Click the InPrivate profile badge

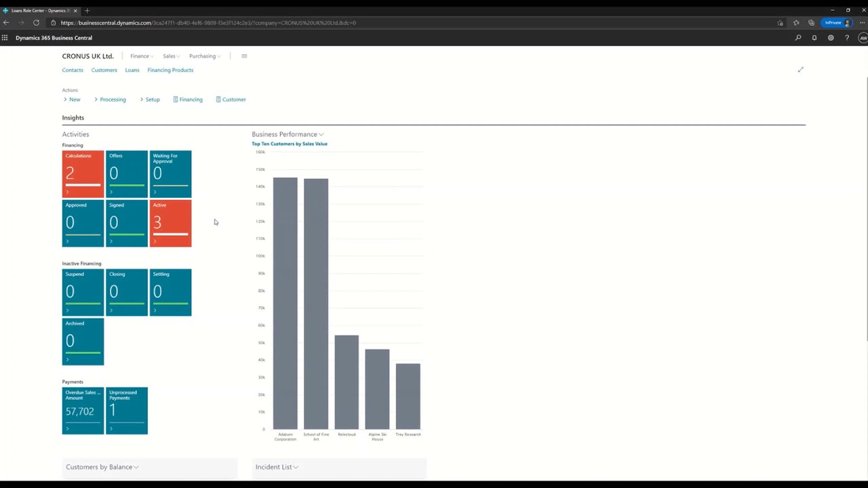tap(837, 22)
